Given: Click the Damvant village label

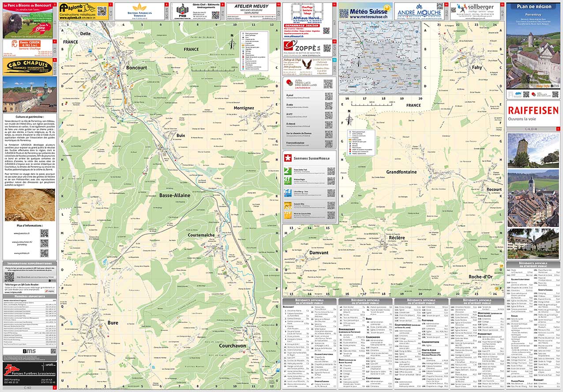Looking at the screenshot, I should click(319, 253).
